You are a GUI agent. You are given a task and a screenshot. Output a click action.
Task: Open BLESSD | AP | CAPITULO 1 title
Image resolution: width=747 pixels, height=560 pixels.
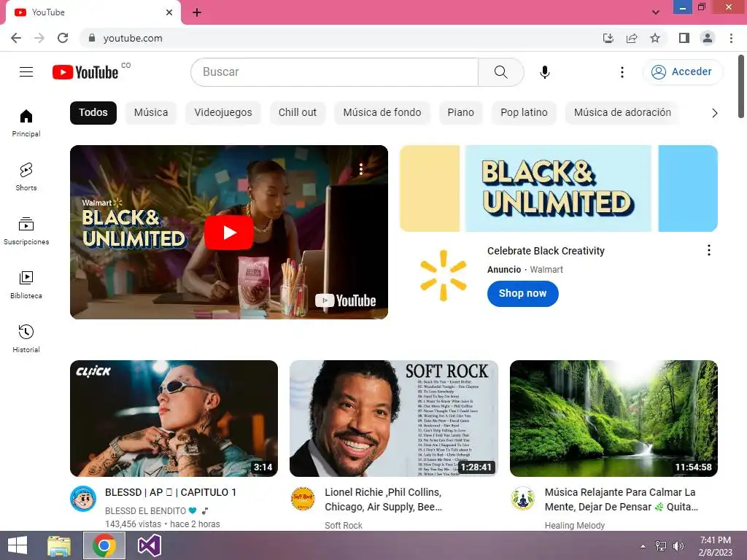[x=171, y=492]
